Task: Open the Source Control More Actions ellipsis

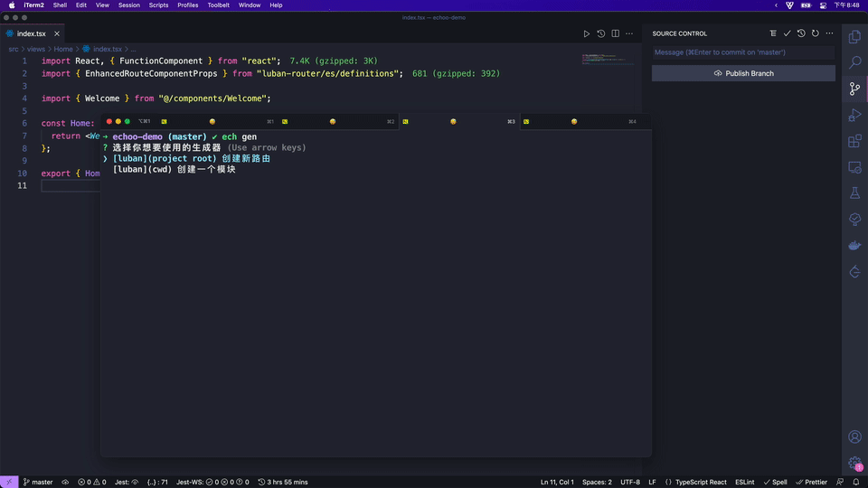Action: (x=829, y=33)
